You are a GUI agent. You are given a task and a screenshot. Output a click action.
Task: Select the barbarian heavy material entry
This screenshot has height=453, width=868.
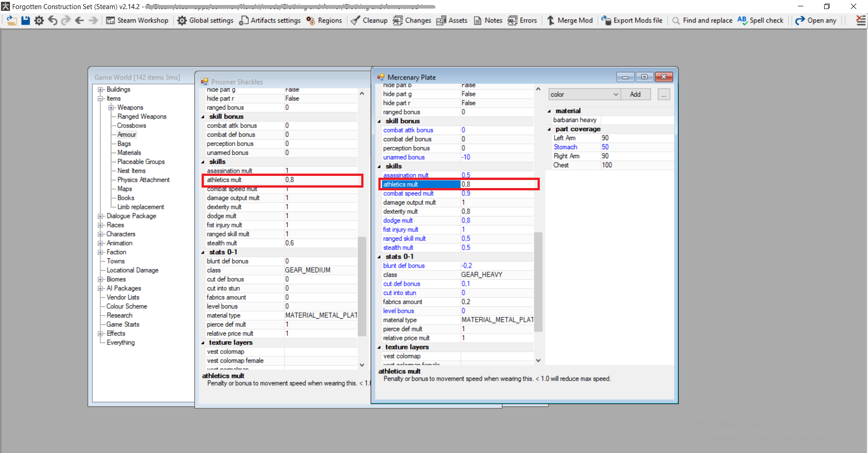tap(575, 120)
